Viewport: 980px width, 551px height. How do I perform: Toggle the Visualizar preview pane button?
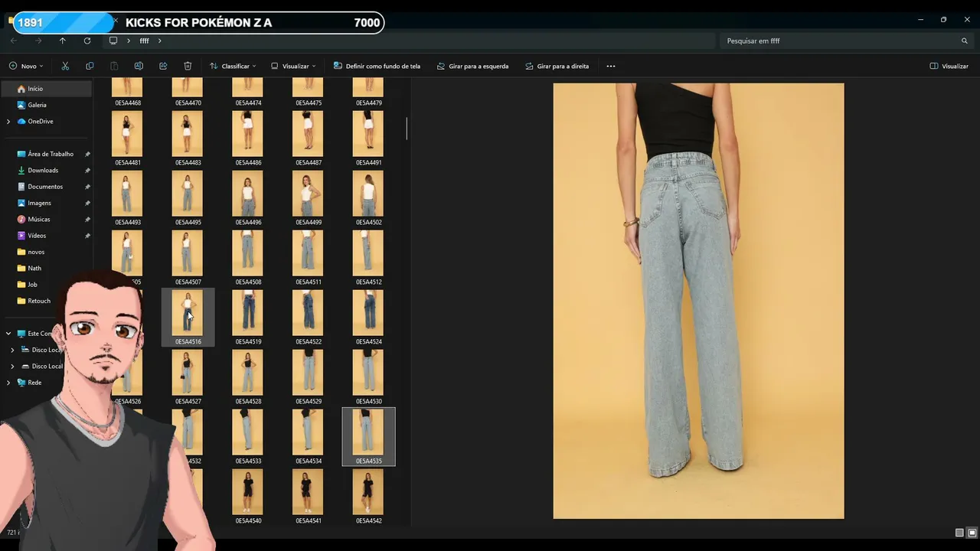tap(949, 66)
